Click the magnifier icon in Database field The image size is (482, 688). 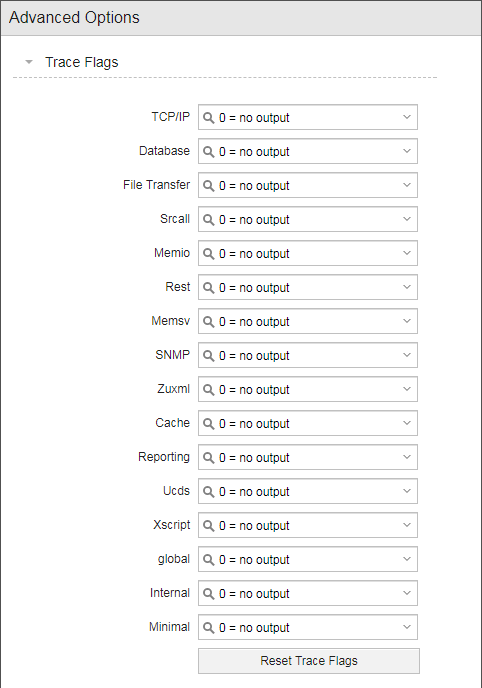(209, 152)
